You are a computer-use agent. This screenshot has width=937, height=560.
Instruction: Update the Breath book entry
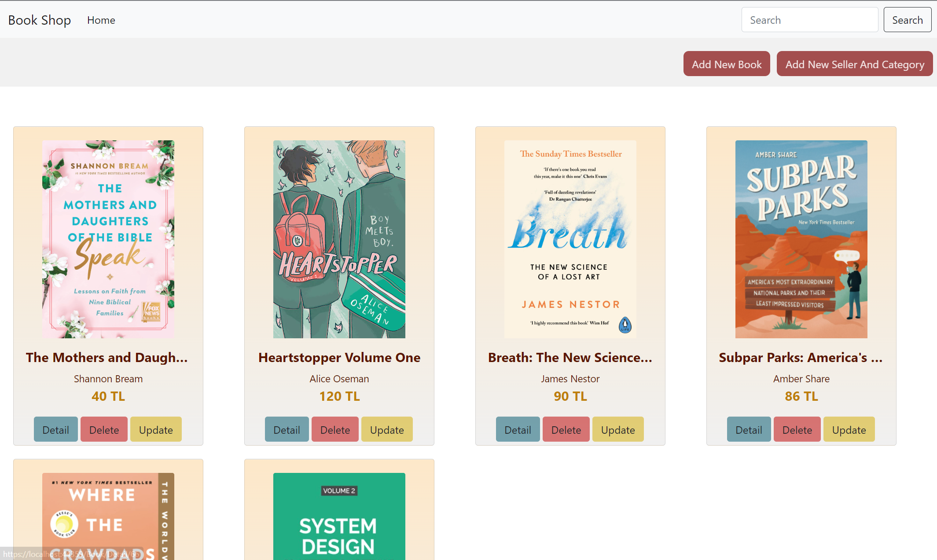(617, 429)
